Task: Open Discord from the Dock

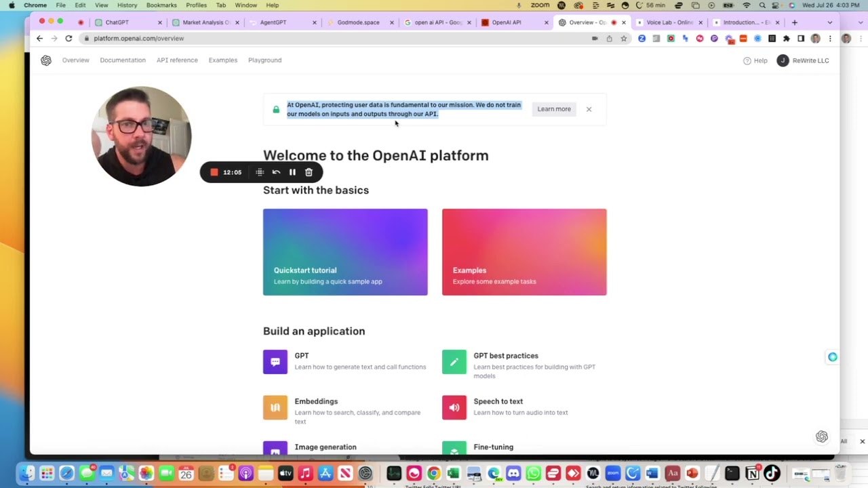Action: click(x=513, y=473)
